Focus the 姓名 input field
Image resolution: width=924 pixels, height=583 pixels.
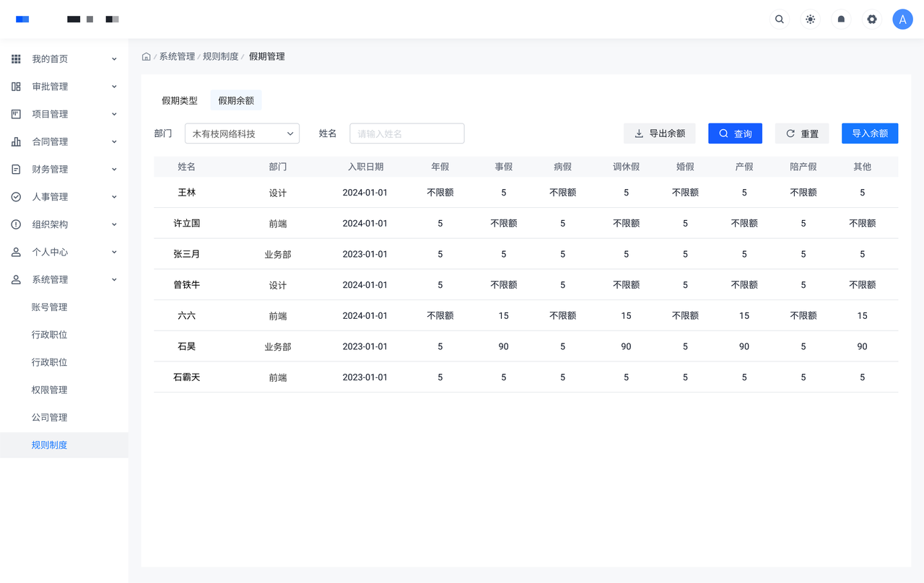(x=406, y=133)
